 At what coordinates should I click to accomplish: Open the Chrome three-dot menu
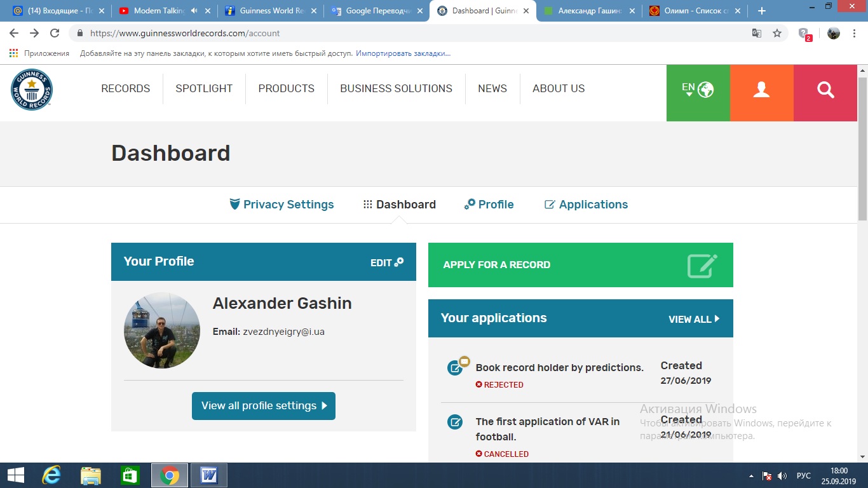(855, 33)
